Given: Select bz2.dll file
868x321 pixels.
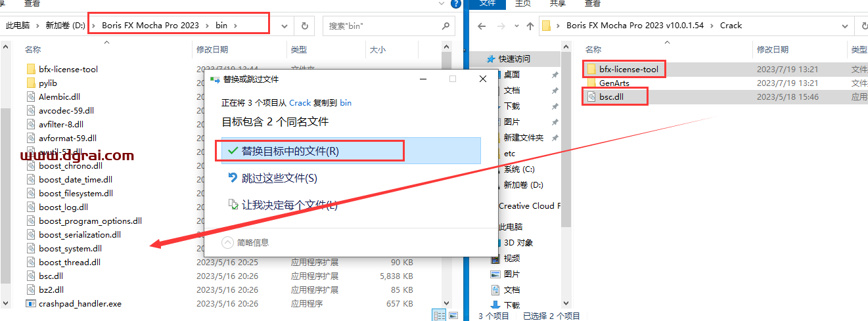Looking at the screenshot, I should (51, 289).
